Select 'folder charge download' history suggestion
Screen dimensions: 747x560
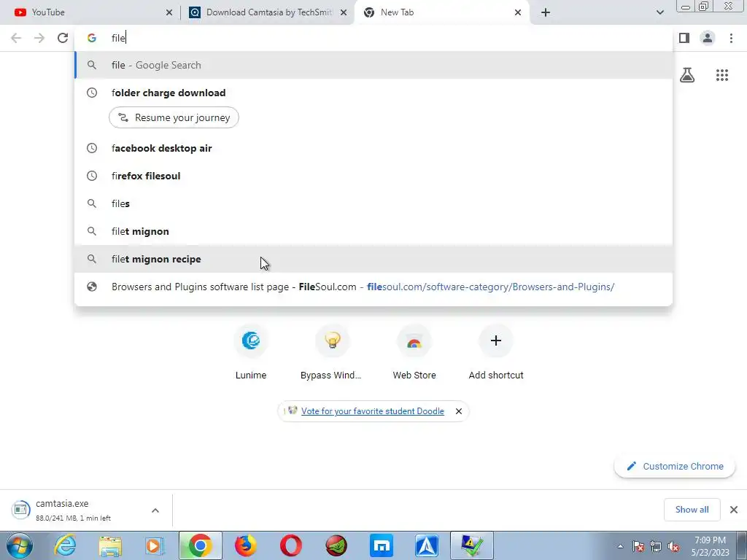[x=373, y=93]
